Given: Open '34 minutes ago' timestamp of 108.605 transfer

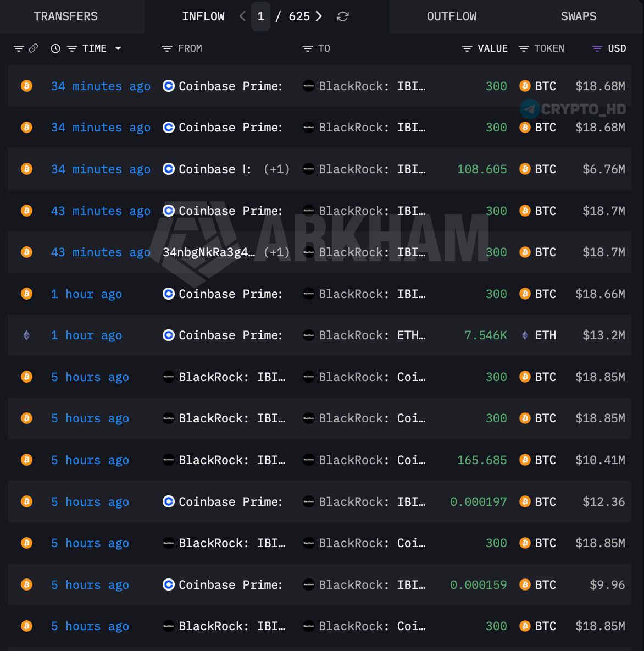Looking at the screenshot, I should pos(101,169).
